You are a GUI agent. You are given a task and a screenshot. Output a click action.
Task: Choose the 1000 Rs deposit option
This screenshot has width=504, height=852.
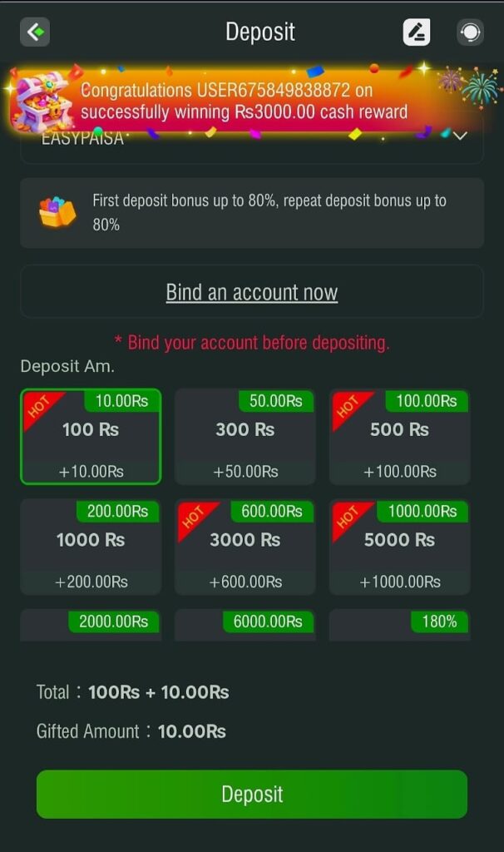pyautogui.click(x=91, y=547)
